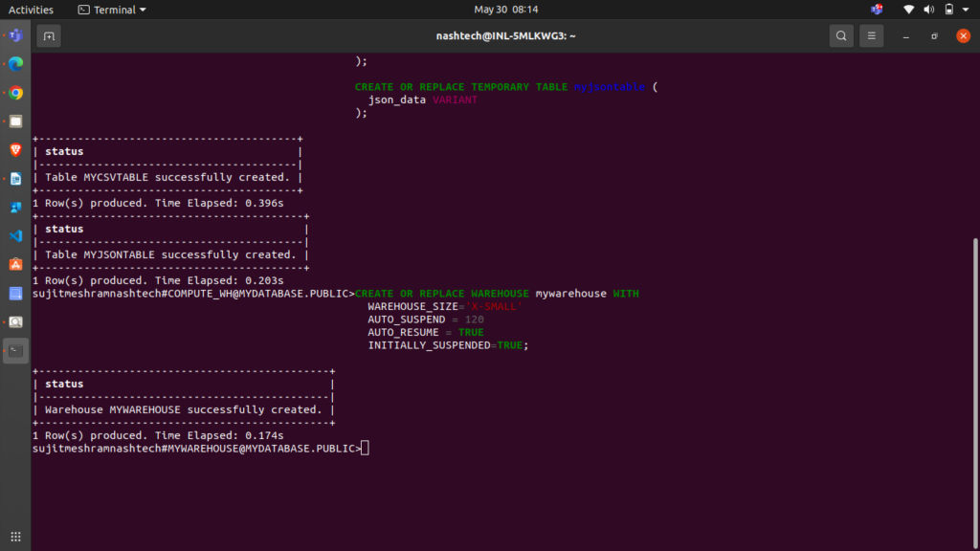Open Visual Studio Code from dock
This screenshot has width=980, height=551.
[x=15, y=235]
